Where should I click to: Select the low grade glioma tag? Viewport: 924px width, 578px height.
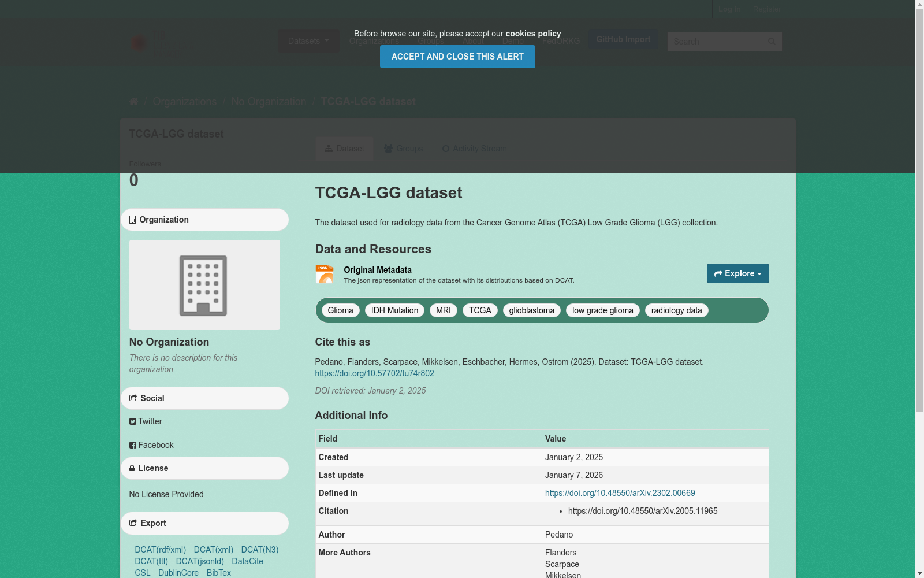click(x=603, y=310)
